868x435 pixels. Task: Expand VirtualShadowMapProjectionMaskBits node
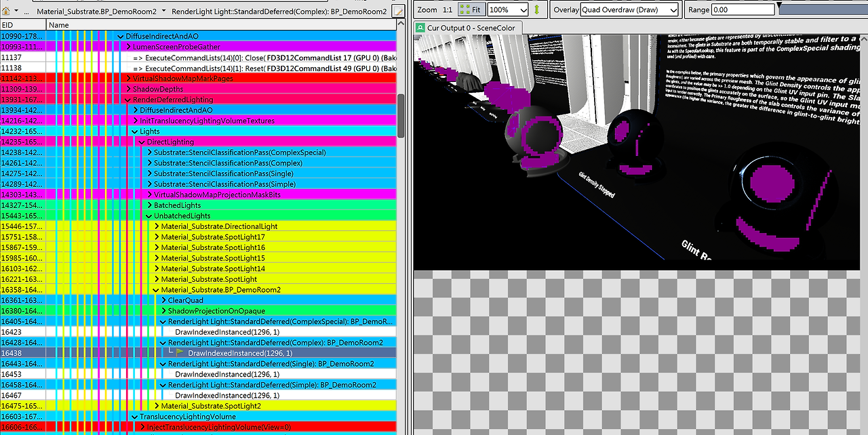149,194
